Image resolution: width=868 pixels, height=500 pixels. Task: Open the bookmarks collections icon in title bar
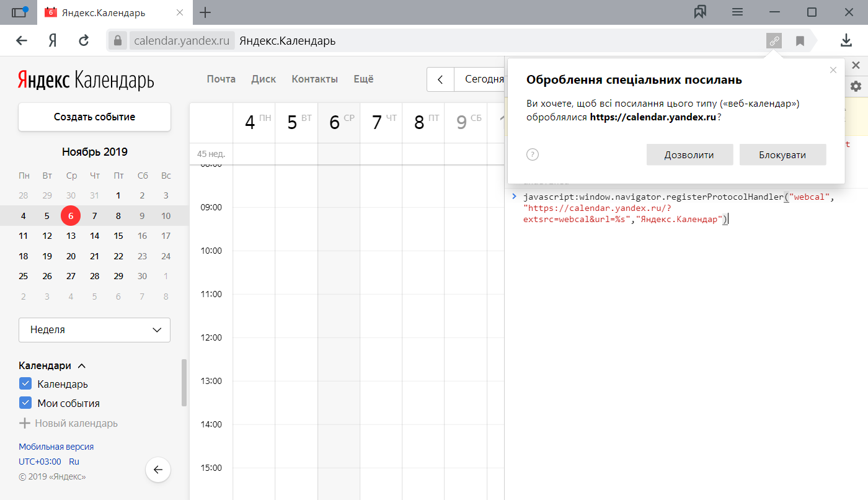[701, 12]
